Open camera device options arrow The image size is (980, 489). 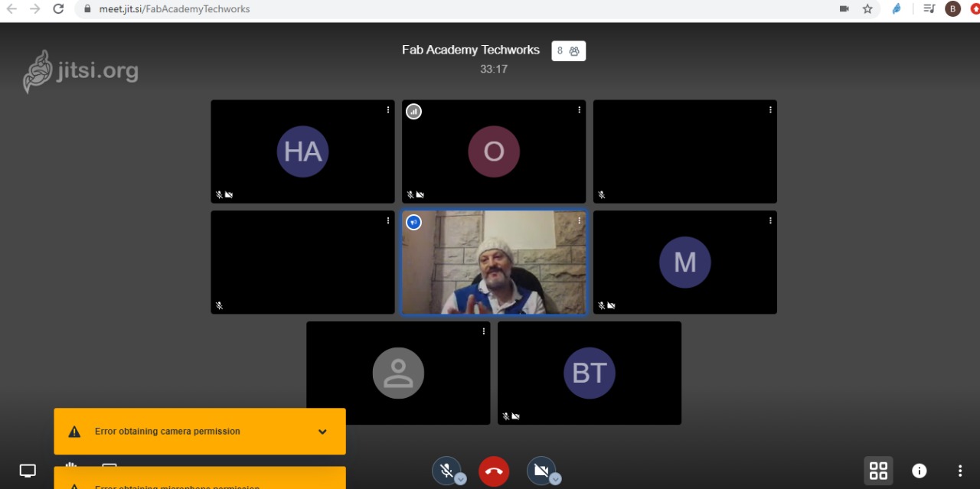point(555,479)
